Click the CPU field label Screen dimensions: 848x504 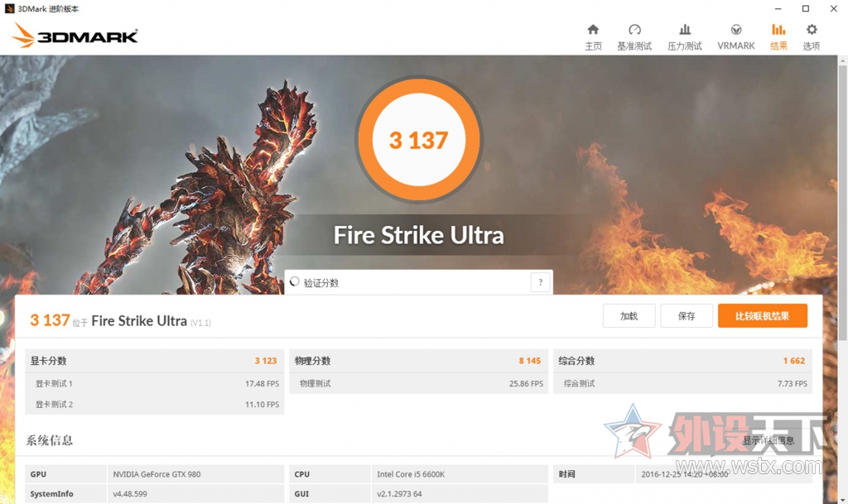[301, 474]
